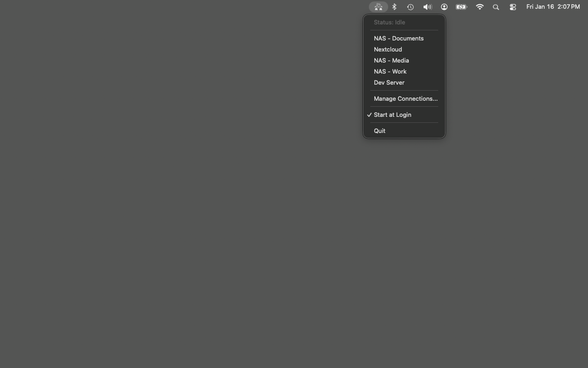
Task: Open the Time Machine status icon
Action: coord(410,7)
